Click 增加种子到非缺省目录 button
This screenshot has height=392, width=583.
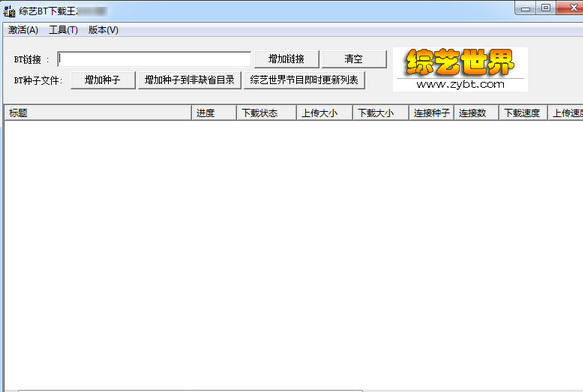[189, 80]
